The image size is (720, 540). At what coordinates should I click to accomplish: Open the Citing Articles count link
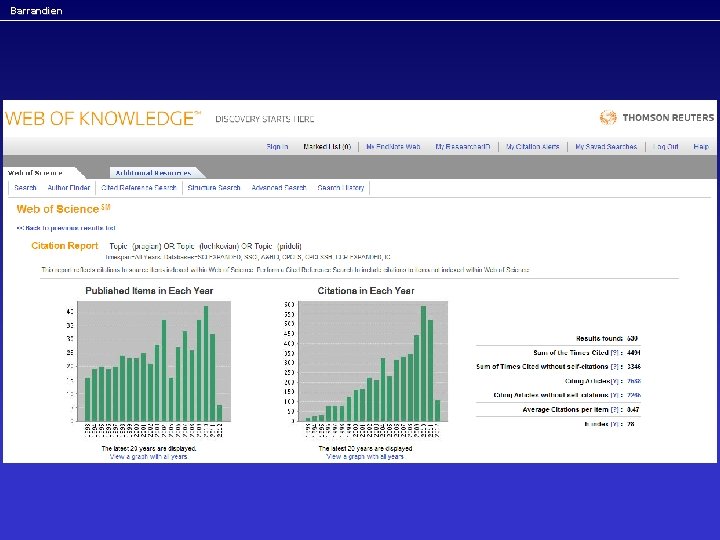pos(634,381)
